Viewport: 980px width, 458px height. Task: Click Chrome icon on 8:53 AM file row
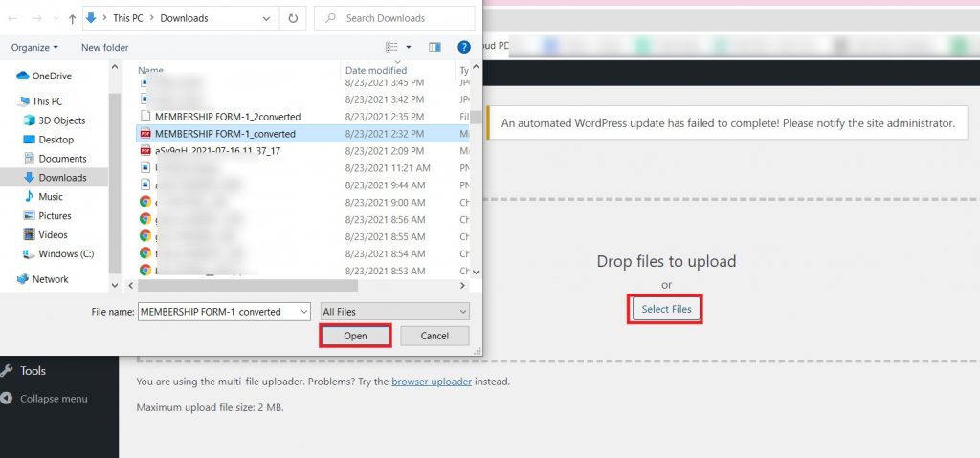145,270
